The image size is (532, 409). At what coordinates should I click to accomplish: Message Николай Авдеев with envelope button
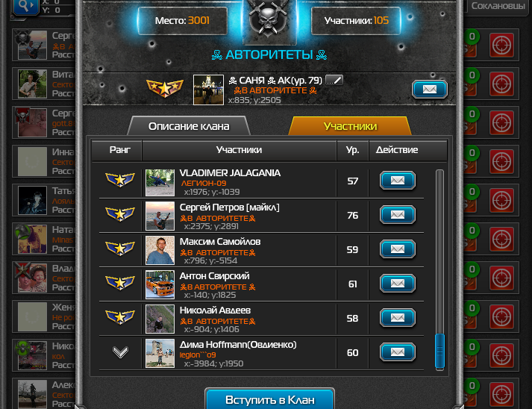[397, 318]
